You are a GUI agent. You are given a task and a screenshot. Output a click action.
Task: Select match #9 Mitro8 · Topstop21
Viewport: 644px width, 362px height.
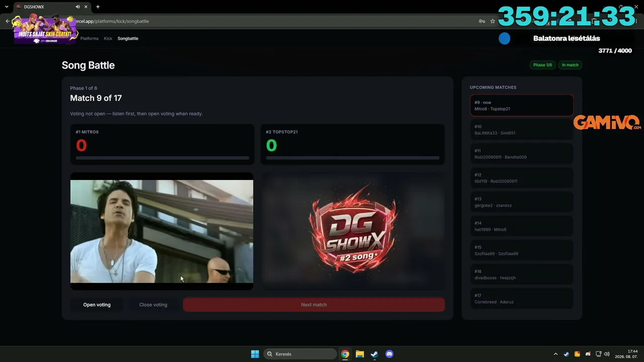522,106
